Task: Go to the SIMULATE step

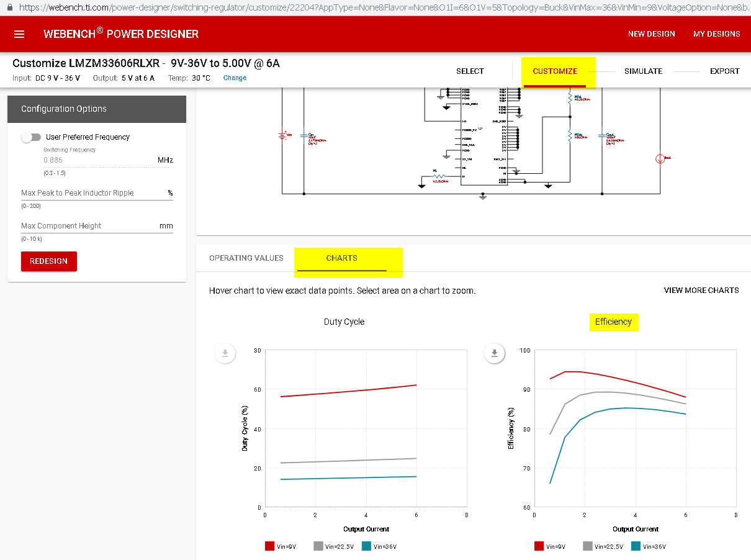Action: (x=643, y=71)
